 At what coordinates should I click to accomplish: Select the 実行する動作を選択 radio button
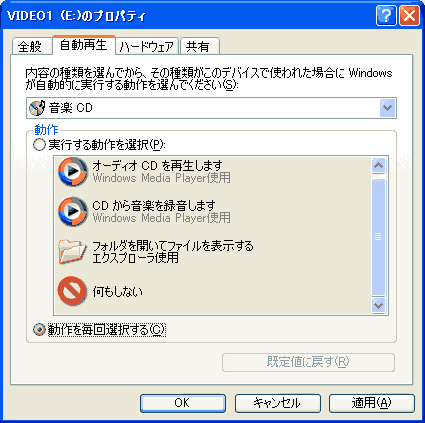(x=39, y=145)
